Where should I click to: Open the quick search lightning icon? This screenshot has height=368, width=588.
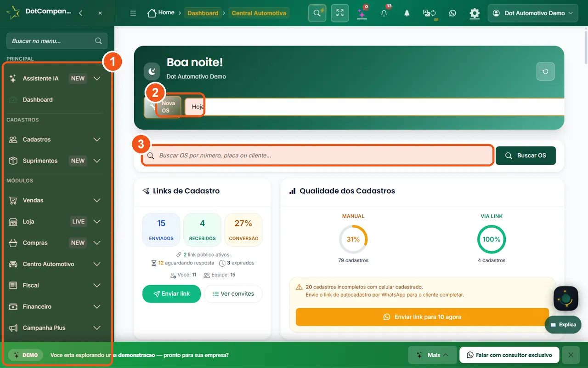pos(317,13)
